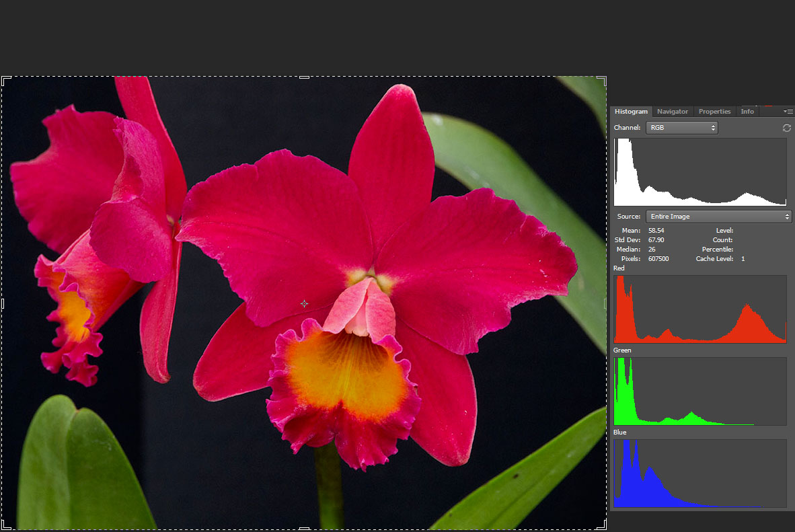Click the Pixels value 607500
795x532 pixels.
click(x=658, y=259)
